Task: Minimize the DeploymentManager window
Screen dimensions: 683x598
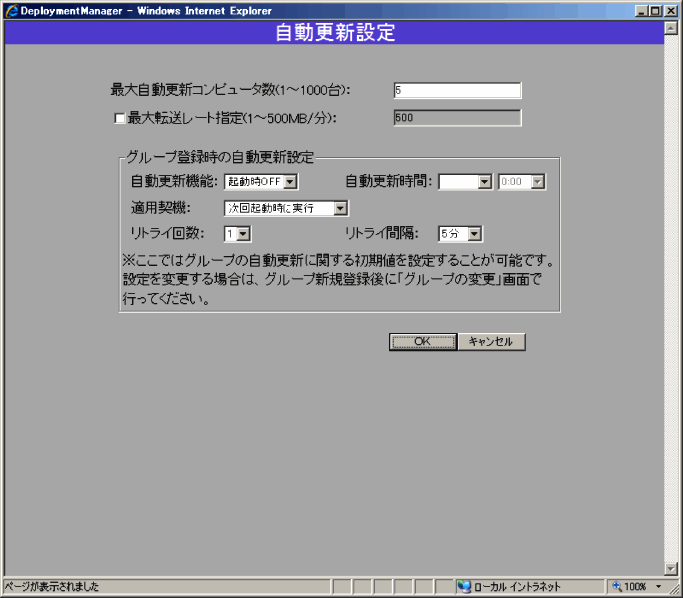Action: [x=641, y=11]
